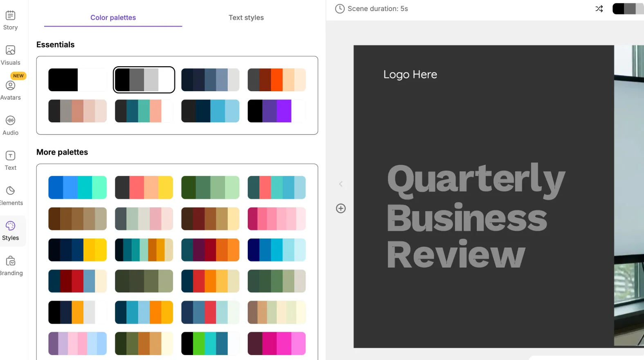Open the Avatars sidebar section
The height and width of the screenshot is (360, 644).
11,91
